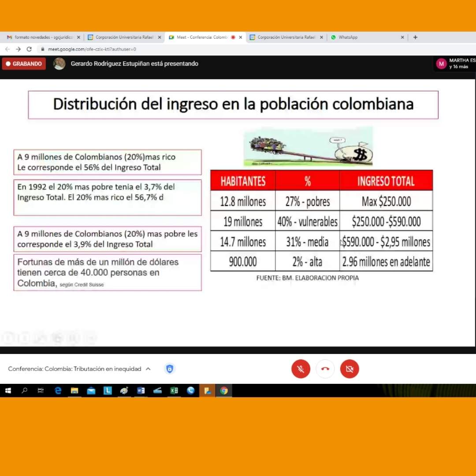
Task: Click the 'FUENTE: BM. ELABORACION PROPIA' caption
Action: click(308, 278)
